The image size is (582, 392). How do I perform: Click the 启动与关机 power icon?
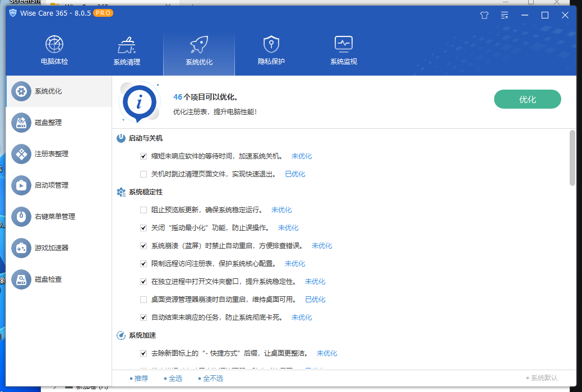121,138
